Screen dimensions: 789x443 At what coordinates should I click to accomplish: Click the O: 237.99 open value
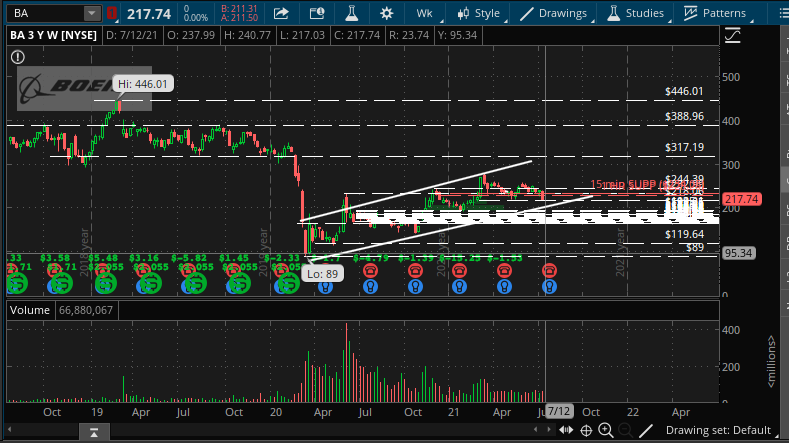191,35
